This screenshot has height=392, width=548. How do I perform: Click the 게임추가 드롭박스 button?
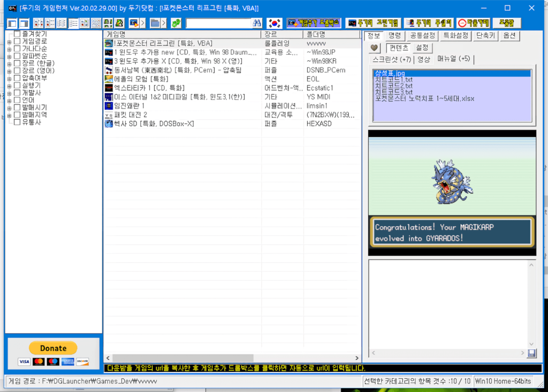(x=314, y=23)
